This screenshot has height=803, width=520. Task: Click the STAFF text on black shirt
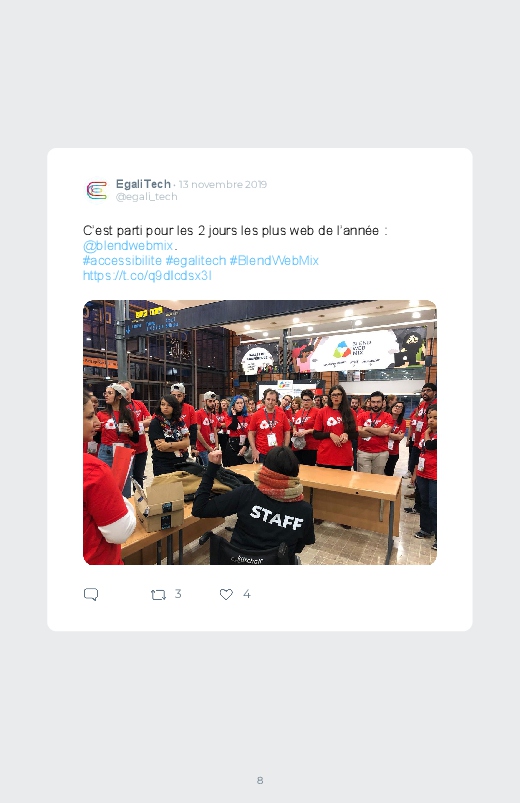pos(277,517)
